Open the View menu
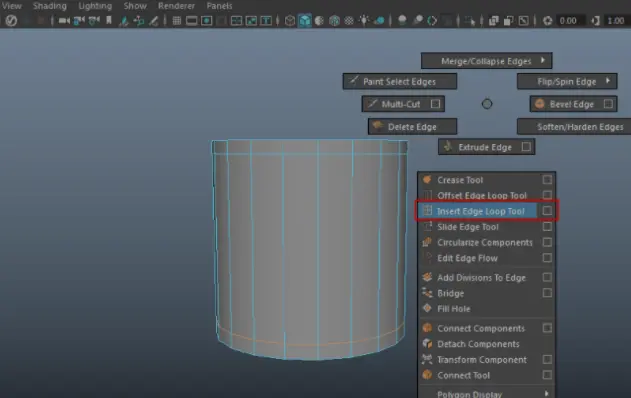This screenshot has height=398, width=631. pyautogui.click(x=12, y=6)
